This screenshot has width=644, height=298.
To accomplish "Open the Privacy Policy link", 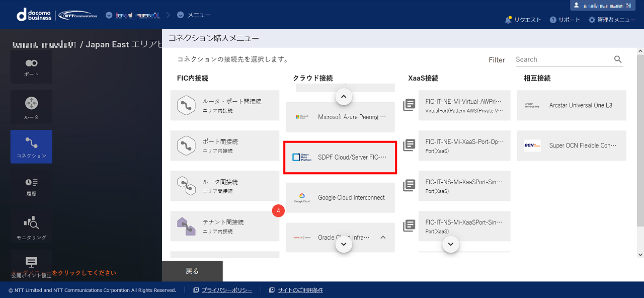I will (x=226, y=290).
